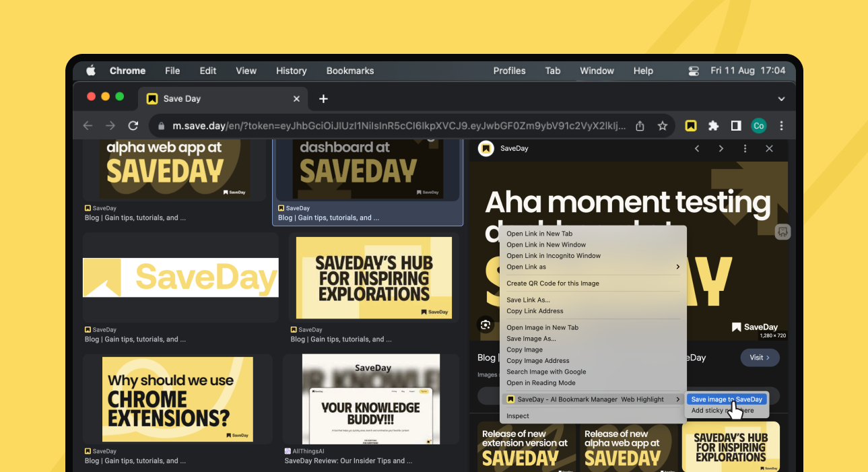
Task: Close the Save Day tab
Action: (x=296, y=98)
